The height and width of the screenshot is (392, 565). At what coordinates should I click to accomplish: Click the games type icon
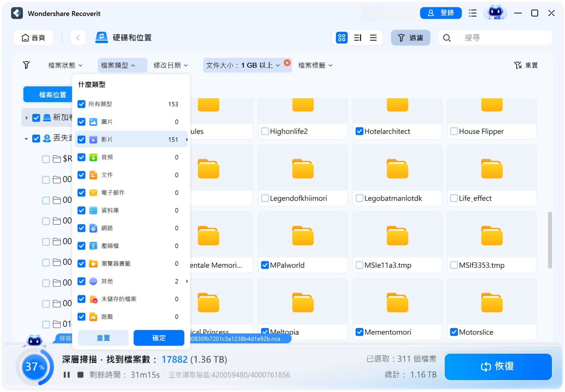(93, 317)
